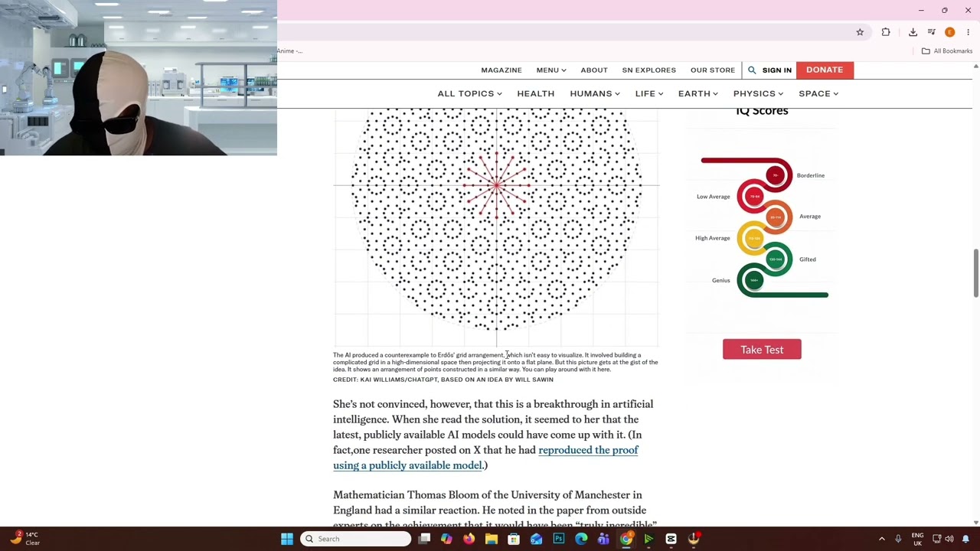Screen dimensions: 980x551
Task: Go to the ABOUT page
Action: (x=594, y=70)
